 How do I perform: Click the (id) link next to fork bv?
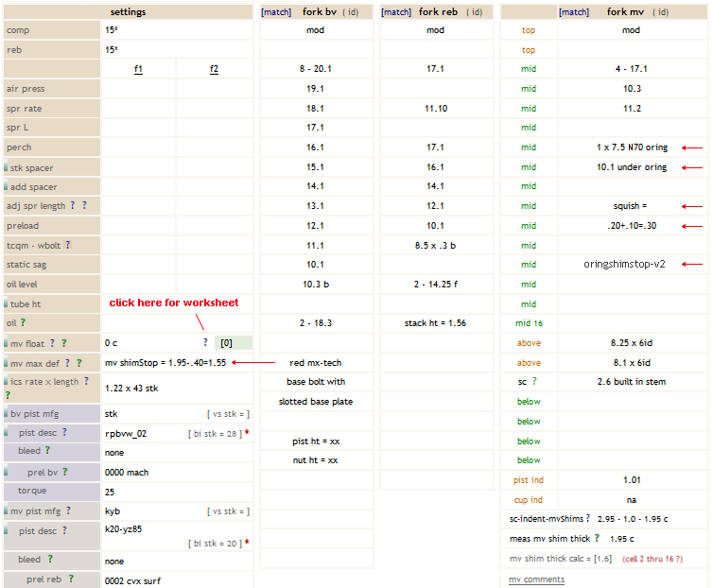pos(350,12)
